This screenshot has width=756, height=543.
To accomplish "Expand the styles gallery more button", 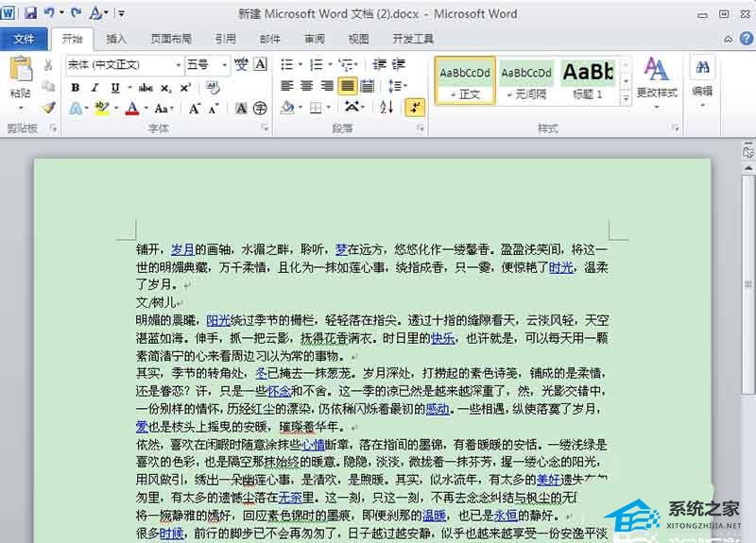I will coord(626,99).
